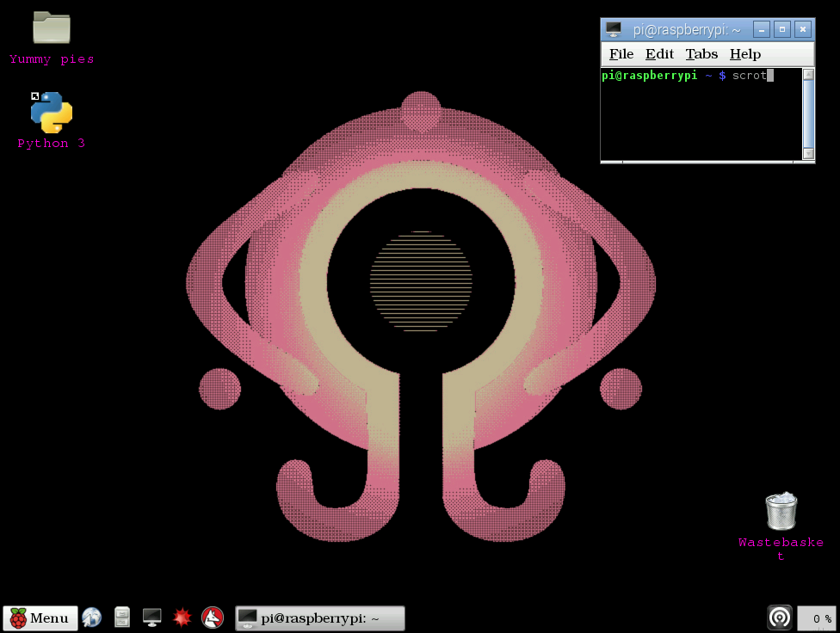Viewport: 840px width, 633px height.
Task: Click the network status icon in system tray
Action: pos(780,618)
